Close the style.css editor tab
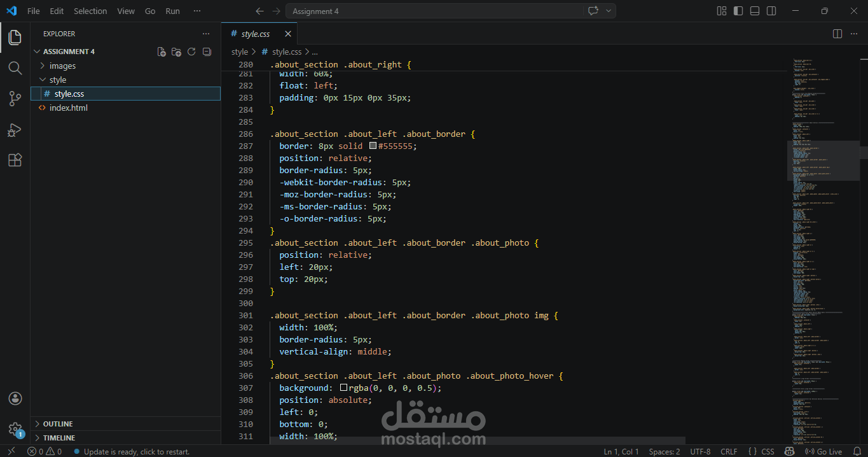The height and width of the screenshot is (457, 868). (288, 34)
